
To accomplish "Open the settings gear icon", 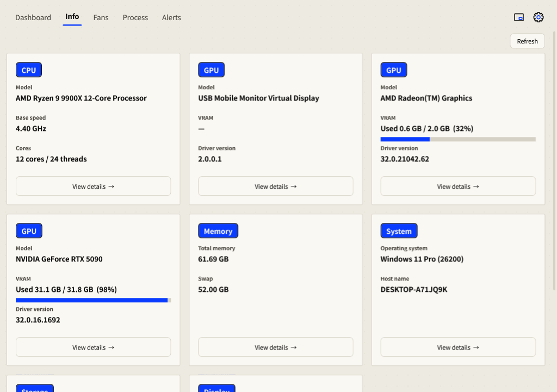I will pyautogui.click(x=538, y=17).
